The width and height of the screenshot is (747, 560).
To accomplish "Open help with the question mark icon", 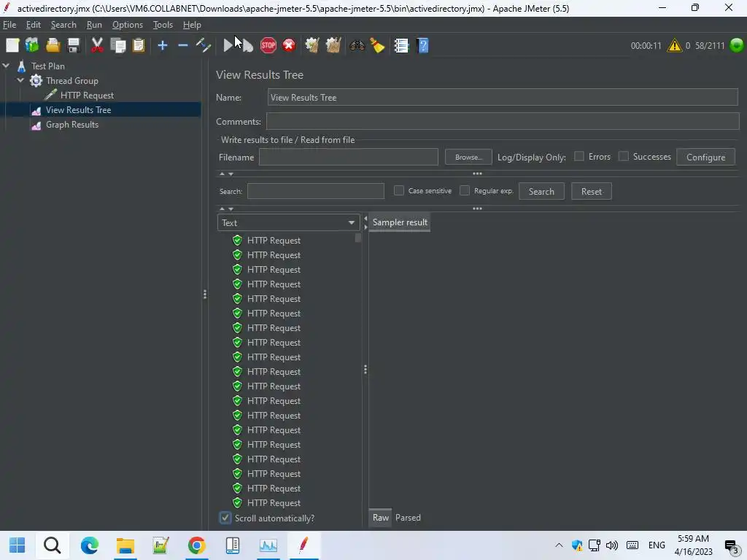I will pos(422,45).
